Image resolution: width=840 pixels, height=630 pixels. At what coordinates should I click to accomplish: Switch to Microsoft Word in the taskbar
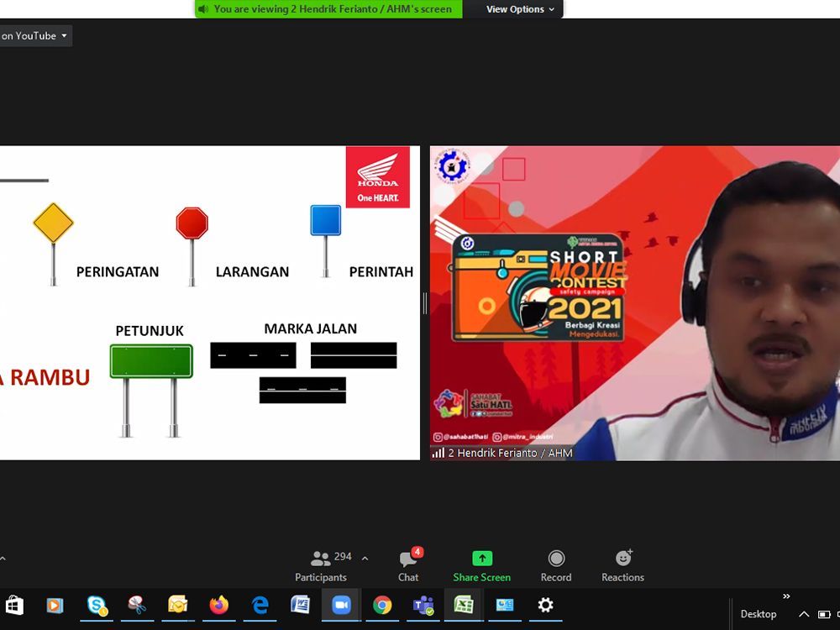(300, 606)
